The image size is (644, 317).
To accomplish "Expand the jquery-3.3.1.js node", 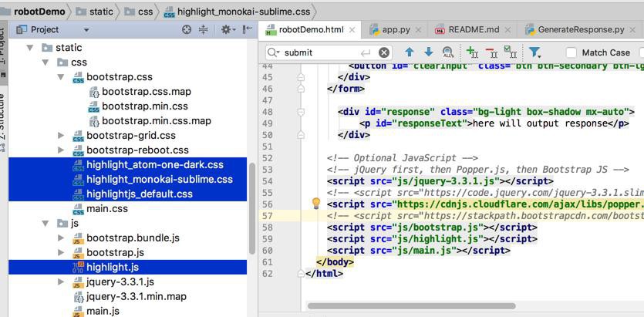I will [61, 282].
